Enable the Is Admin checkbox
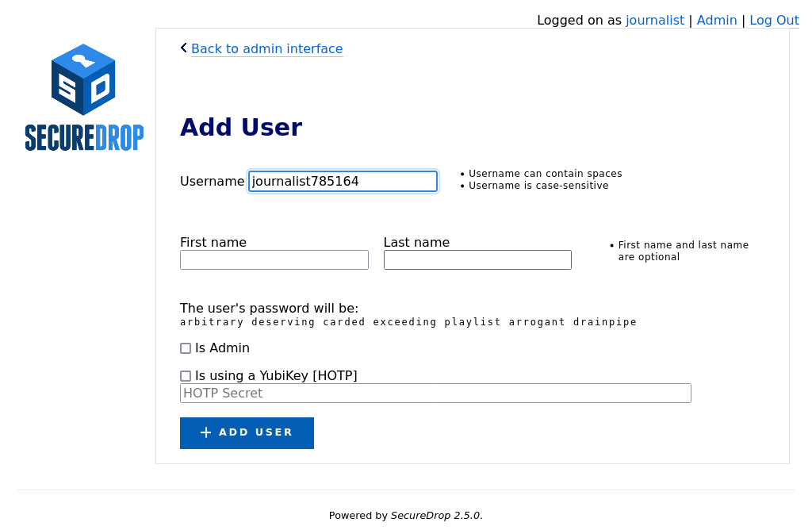Screen dimensions: 812x530 (x=185, y=348)
